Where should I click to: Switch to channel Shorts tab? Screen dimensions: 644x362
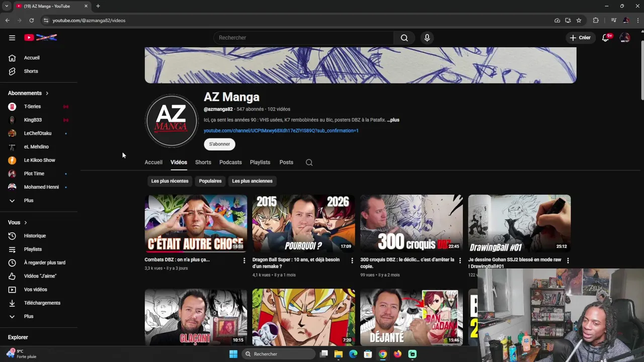203,162
